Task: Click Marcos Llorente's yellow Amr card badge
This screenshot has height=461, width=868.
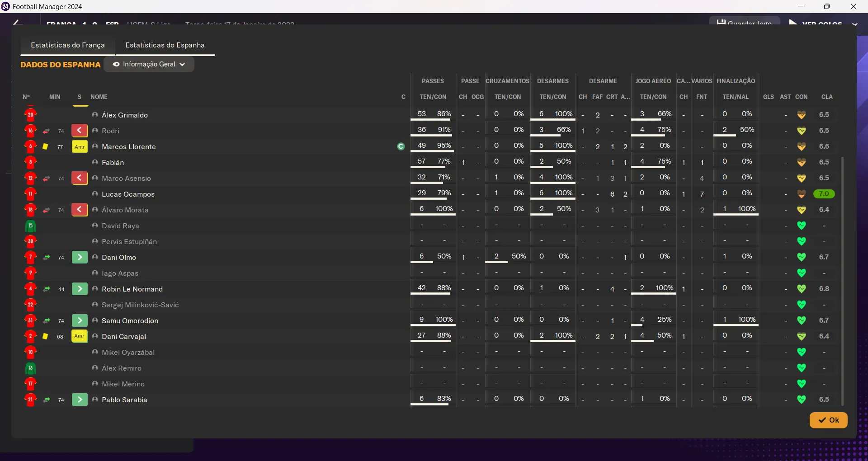Action: coord(80,146)
